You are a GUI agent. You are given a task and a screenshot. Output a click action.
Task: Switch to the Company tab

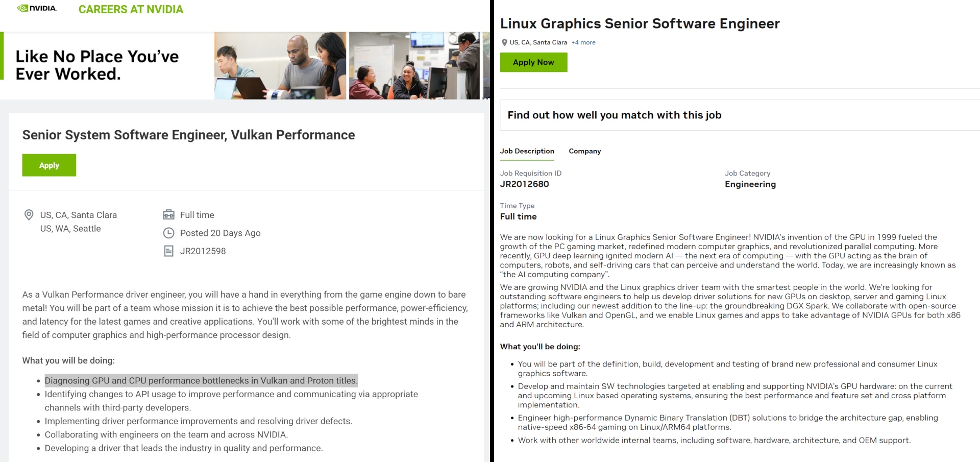click(x=584, y=151)
